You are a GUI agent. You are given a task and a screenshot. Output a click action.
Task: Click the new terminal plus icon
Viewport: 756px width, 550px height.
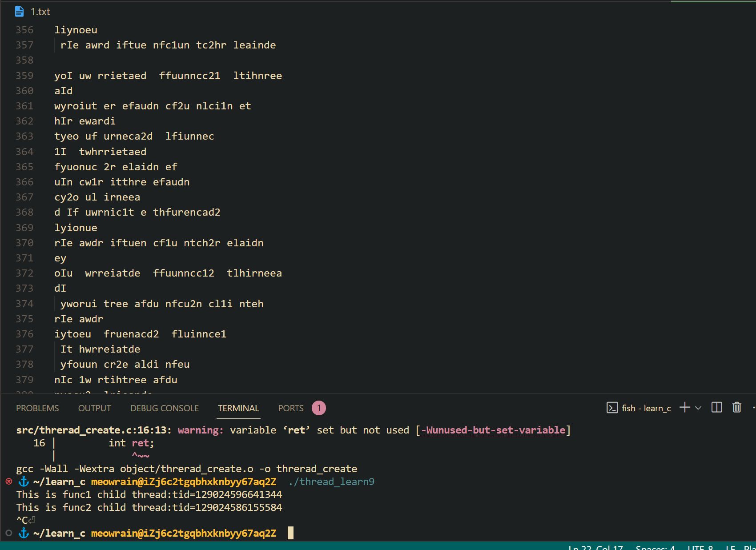(x=684, y=408)
